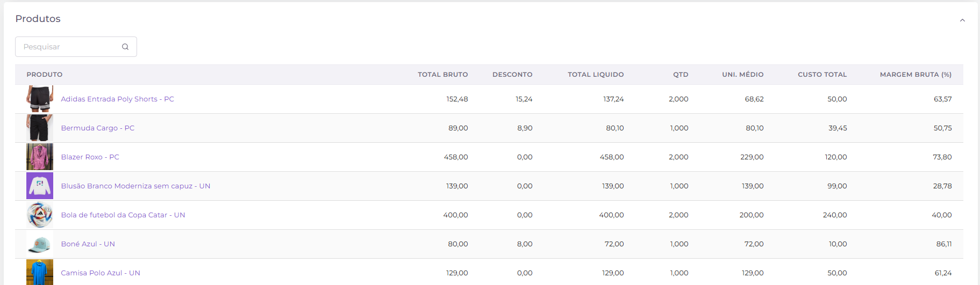
Task: Click the Adidas shorts product thumbnail
Action: 40,99
